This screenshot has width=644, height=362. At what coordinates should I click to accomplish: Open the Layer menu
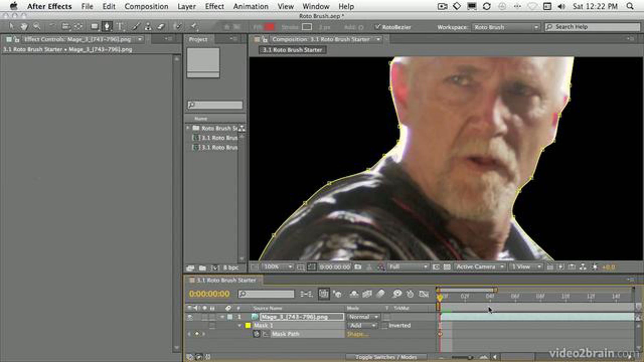186,6
